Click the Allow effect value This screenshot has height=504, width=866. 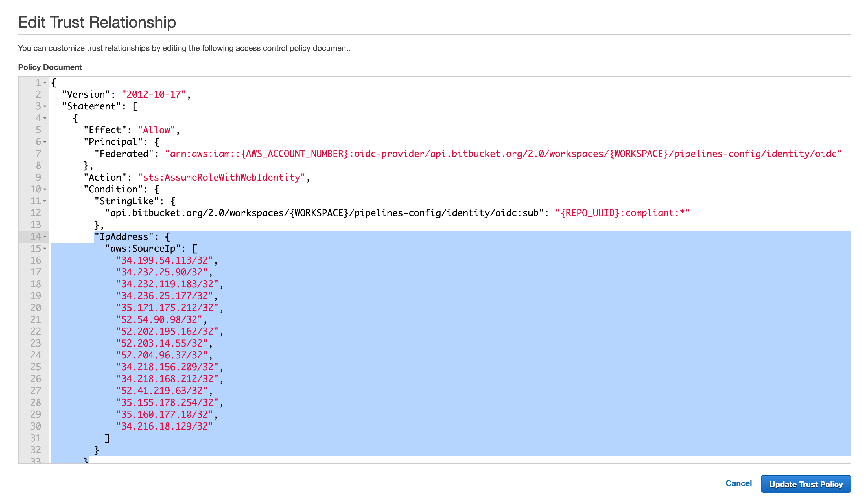[x=156, y=130]
